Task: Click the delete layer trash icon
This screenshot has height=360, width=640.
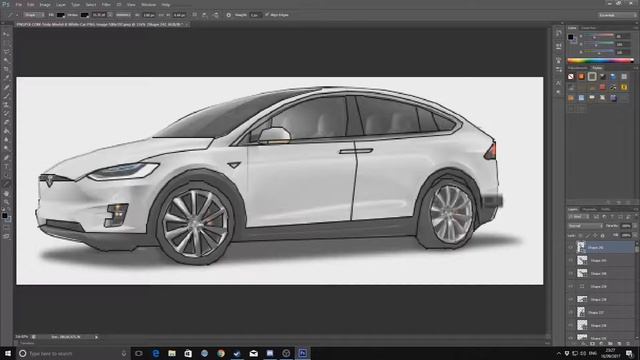Action: (x=628, y=344)
